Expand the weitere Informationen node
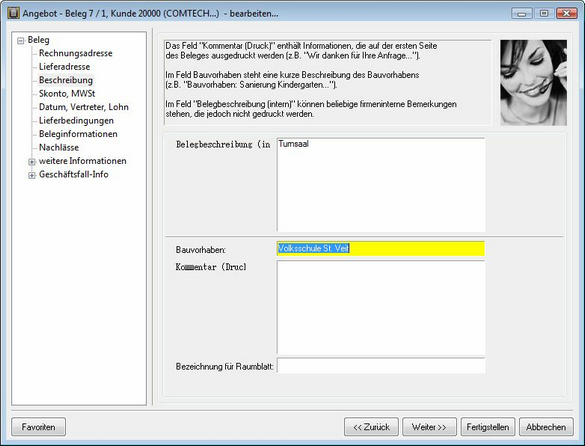This screenshot has width=585, height=446. 32,162
